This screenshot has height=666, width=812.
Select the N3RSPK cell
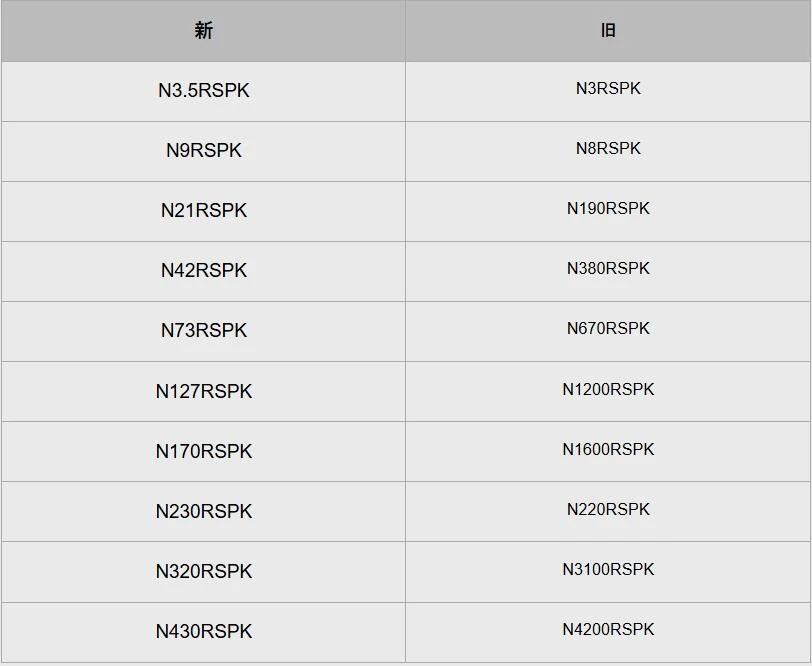click(x=608, y=89)
